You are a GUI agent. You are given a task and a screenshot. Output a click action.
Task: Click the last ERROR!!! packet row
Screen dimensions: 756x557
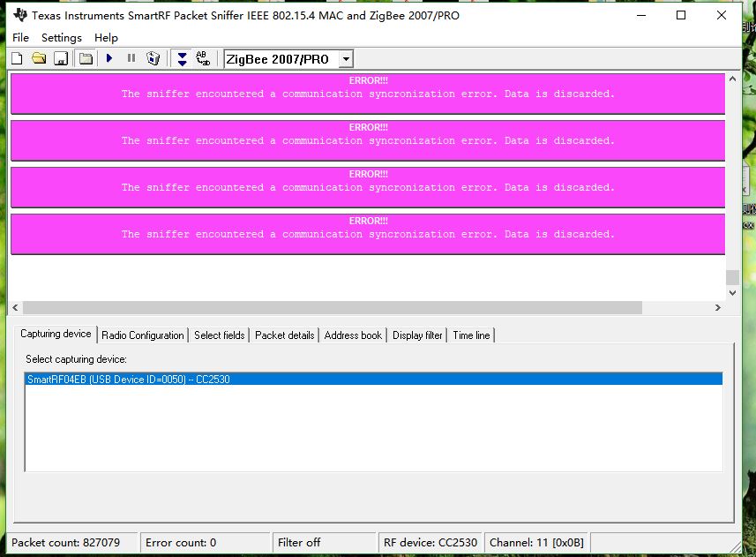coord(368,234)
